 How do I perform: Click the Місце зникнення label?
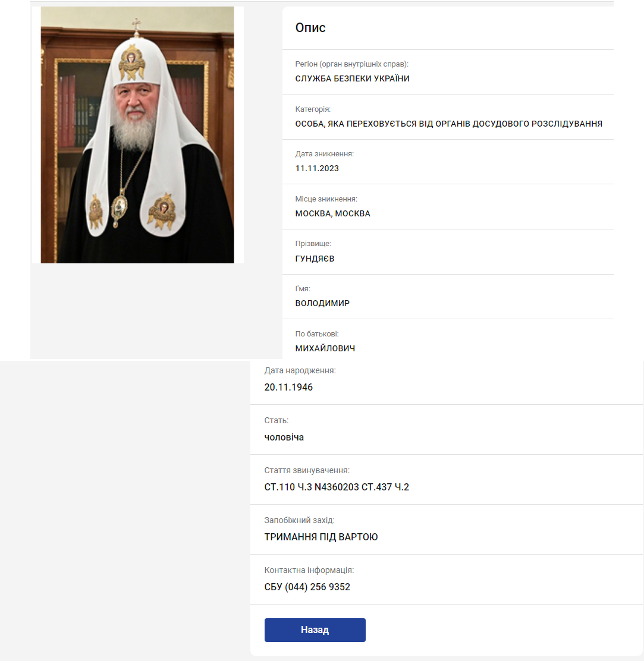coord(326,199)
